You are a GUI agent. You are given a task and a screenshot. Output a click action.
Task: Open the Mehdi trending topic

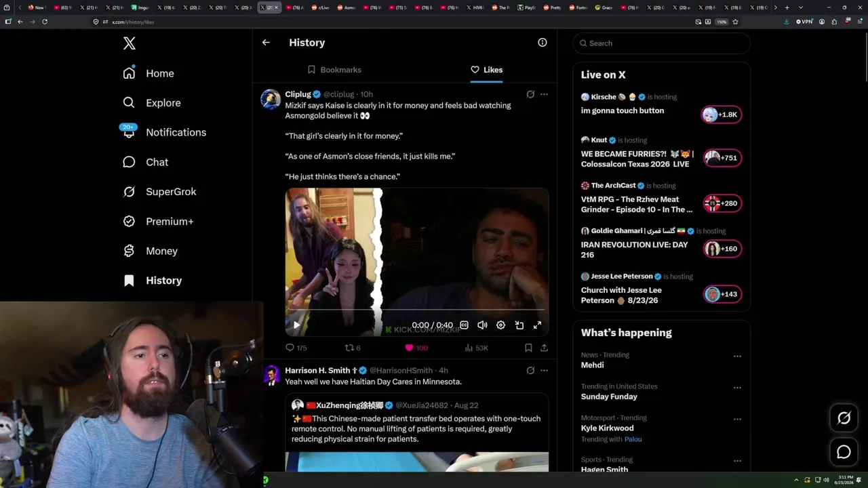[592, 365]
